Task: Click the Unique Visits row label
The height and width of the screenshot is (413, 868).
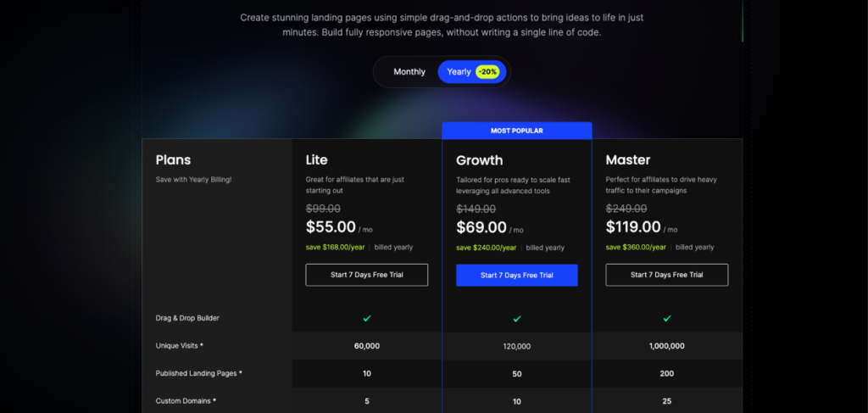Action: tap(180, 346)
